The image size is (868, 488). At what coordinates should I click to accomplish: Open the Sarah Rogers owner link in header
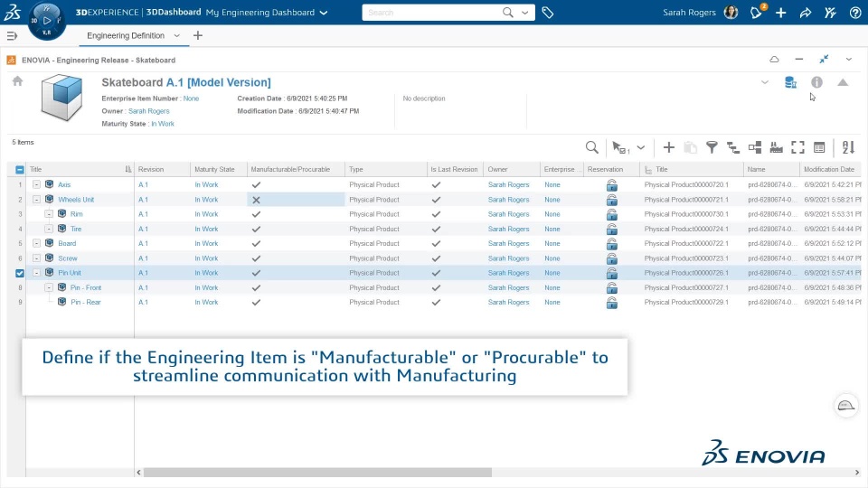(x=148, y=111)
